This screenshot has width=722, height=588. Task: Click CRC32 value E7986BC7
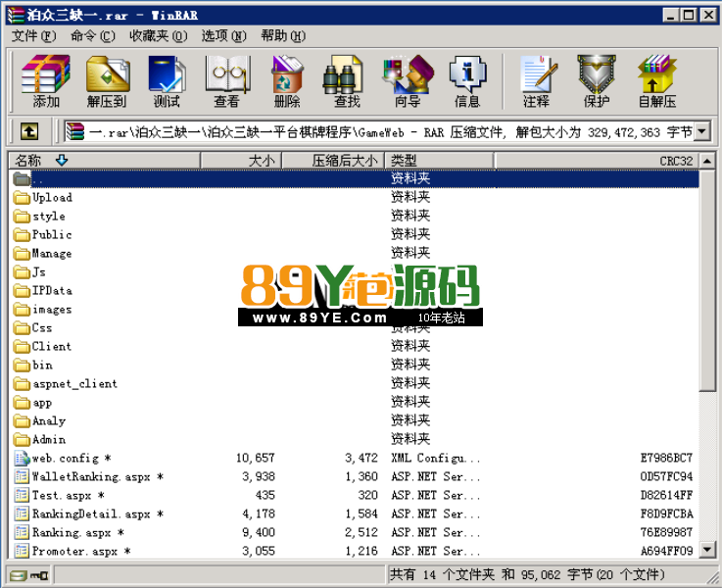pos(666,459)
